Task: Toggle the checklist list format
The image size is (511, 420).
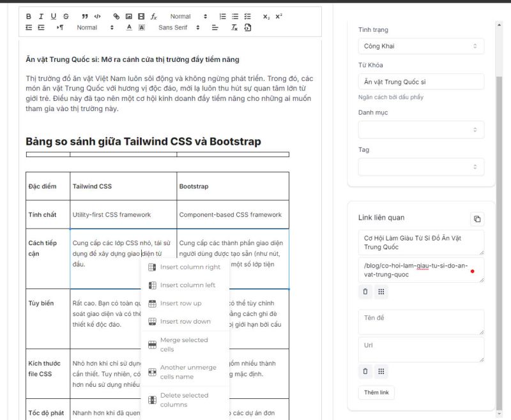Action: pyautogui.click(x=247, y=17)
